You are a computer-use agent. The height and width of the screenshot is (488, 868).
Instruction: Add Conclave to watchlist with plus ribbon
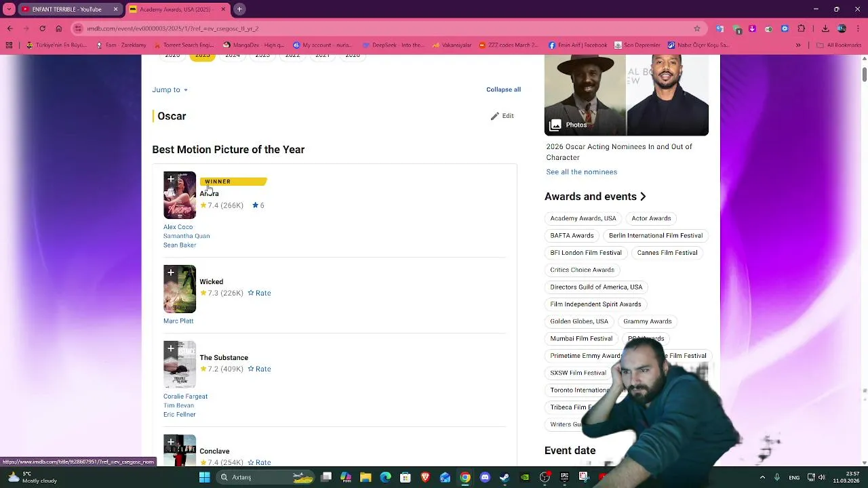click(171, 443)
